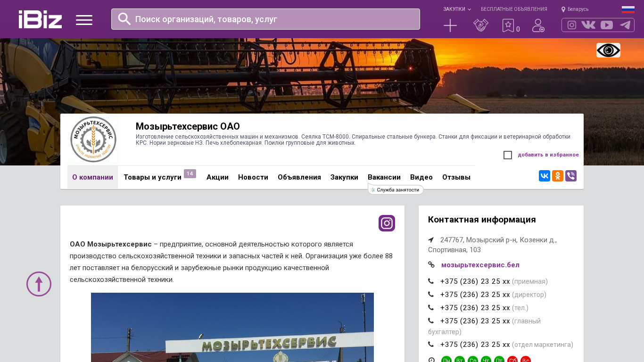Toggle the eye accessibility view icon
This screenshot has width=644, height=362.
(x=608, y=50)
